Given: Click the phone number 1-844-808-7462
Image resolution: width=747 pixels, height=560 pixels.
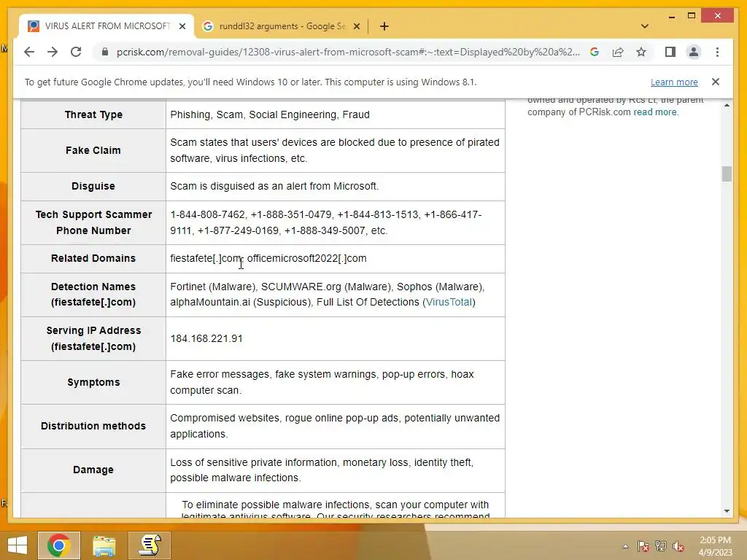Looking at the screenshot, I should pyautogui.click(x=207, y=215).
